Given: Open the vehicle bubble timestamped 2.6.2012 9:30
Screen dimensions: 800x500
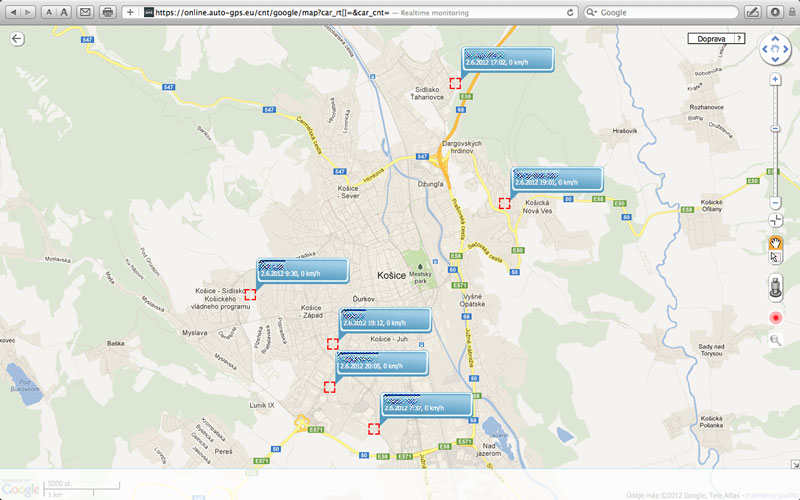Looking at the screenshot, I should click(303, 270).
